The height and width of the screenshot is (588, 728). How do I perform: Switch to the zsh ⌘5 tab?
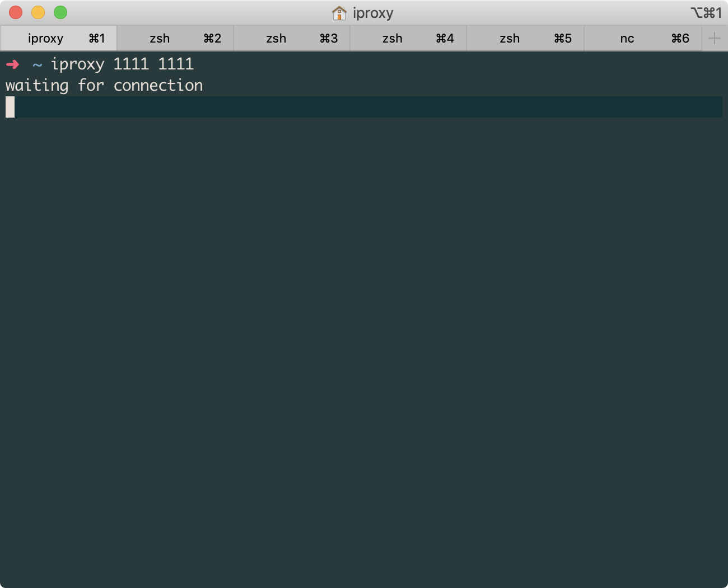[x=524, y=38]
